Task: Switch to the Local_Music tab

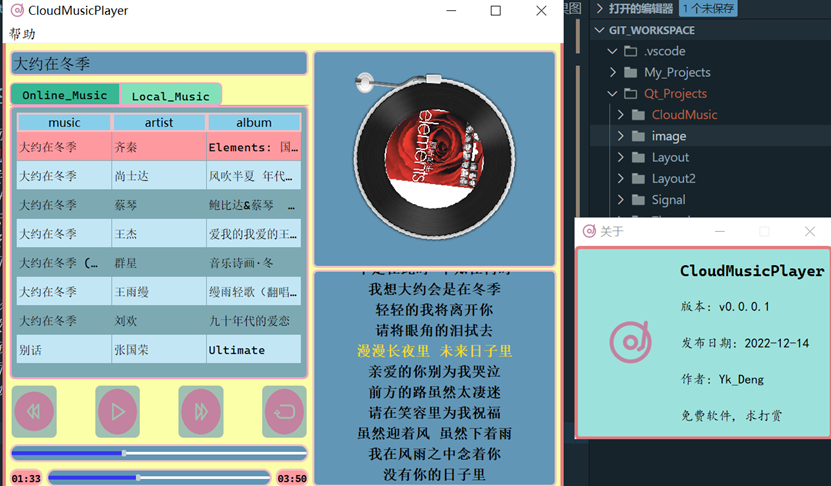Action: pos(171,96)
